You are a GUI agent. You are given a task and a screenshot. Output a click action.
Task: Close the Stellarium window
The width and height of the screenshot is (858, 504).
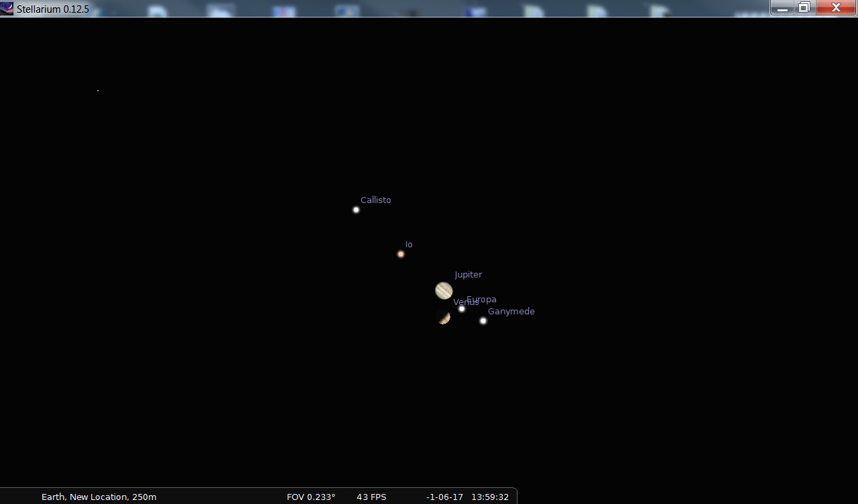836,8
